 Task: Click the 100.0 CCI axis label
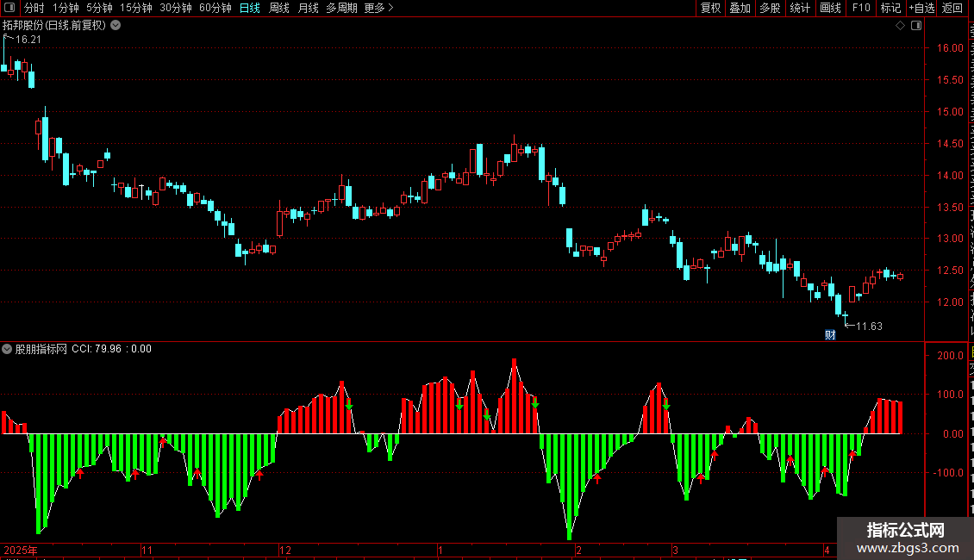pos(951,395)
